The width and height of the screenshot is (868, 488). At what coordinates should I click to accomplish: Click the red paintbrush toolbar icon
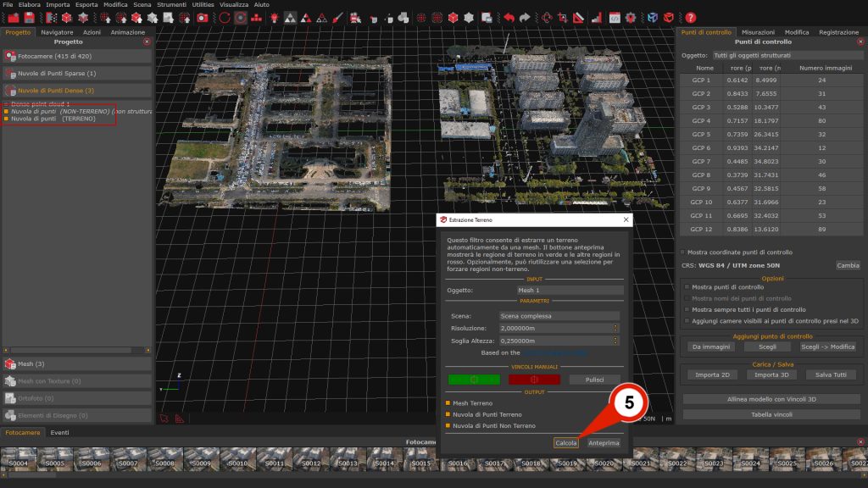[x=337, y=18]
